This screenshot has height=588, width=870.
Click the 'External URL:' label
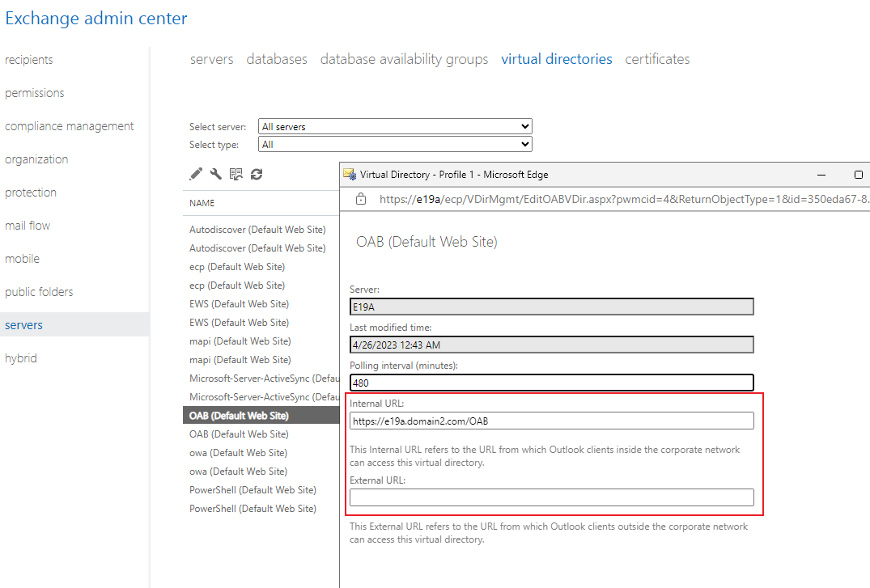point(377,480)
